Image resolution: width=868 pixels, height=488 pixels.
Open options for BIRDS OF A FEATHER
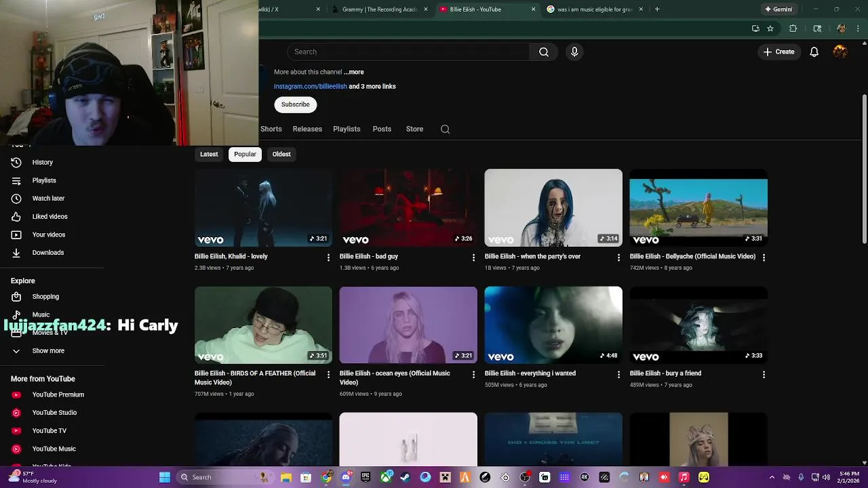(328, 374)
